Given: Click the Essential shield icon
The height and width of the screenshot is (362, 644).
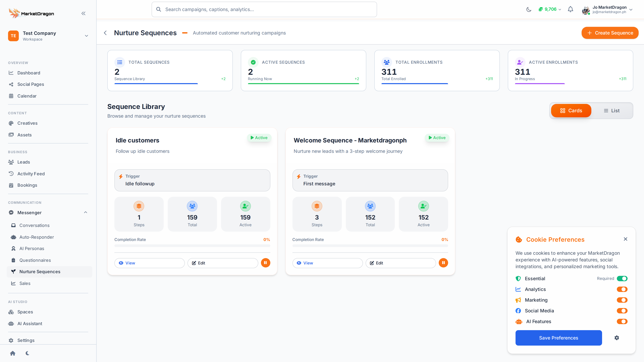Looking at the screenshot, I should (518, 279).
